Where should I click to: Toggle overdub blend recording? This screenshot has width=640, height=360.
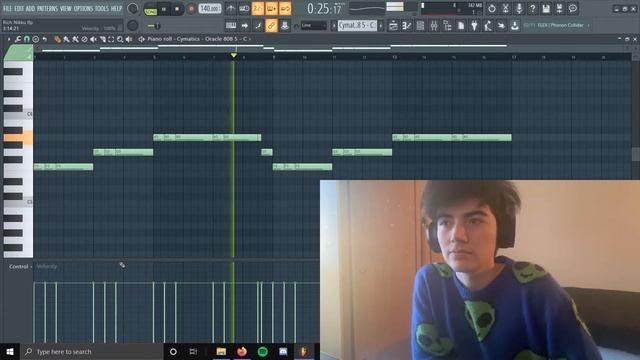(x=271, y=9)
